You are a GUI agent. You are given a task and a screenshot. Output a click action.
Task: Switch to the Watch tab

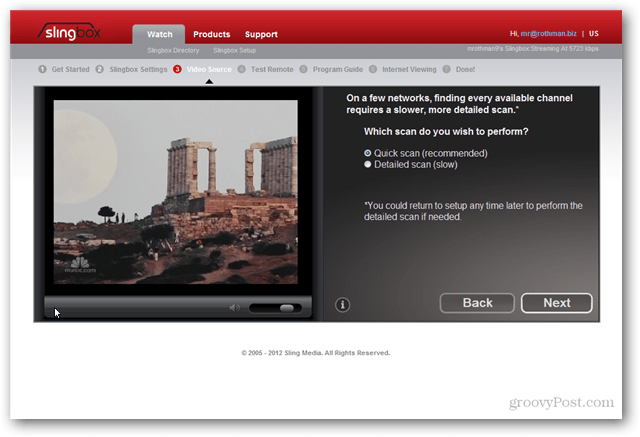coord(159,34)
